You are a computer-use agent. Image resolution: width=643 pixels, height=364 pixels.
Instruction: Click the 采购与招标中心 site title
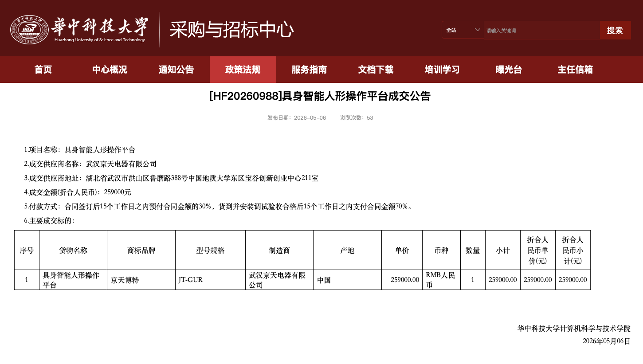[x=231, y=30]
